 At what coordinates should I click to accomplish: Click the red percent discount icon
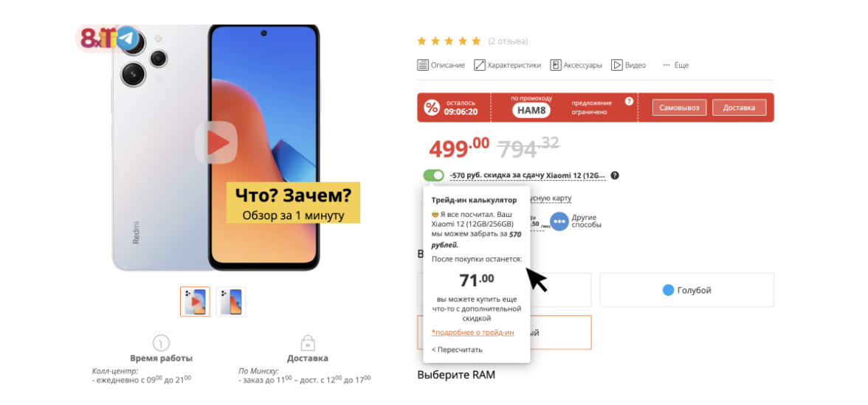pyautogui.click(x=431, y=108)
